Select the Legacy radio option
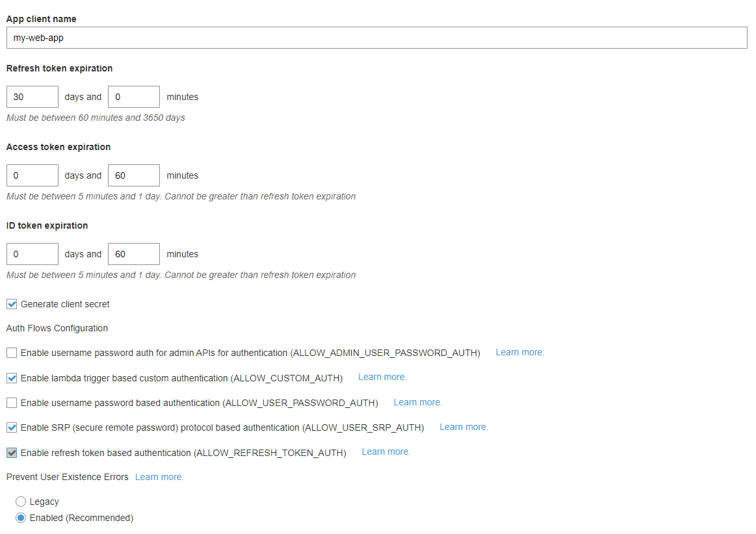Image resolution: width=756 pixels, height=534 pixels. 21,502
